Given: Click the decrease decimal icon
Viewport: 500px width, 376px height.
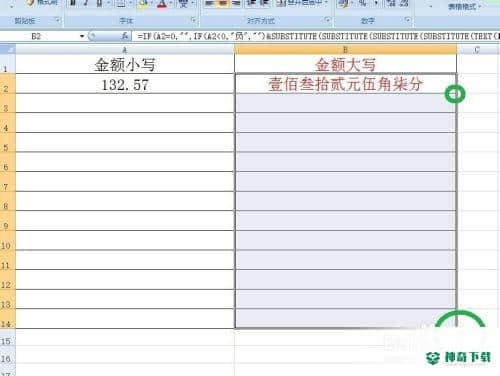Looking at the screenshot, I should [404, 3].
